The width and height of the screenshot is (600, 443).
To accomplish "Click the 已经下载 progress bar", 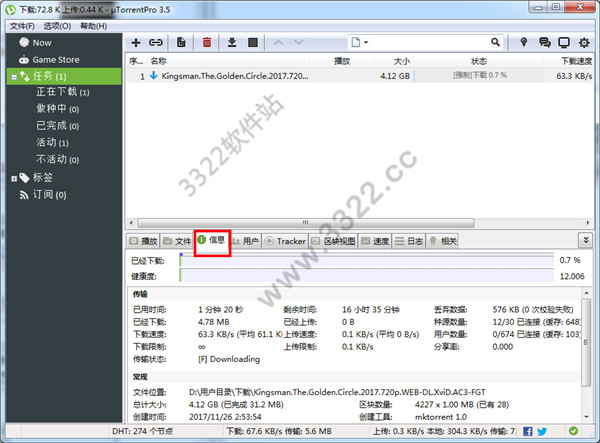I will click(x=367, y=261).
